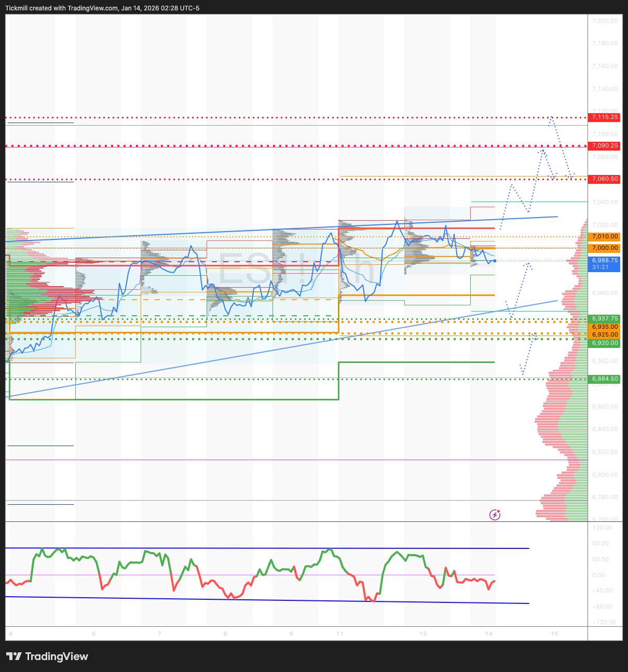Click the 7,160.00 price scale tick
The width and height of the screenshot is (628, 672).
pos(605,66)
